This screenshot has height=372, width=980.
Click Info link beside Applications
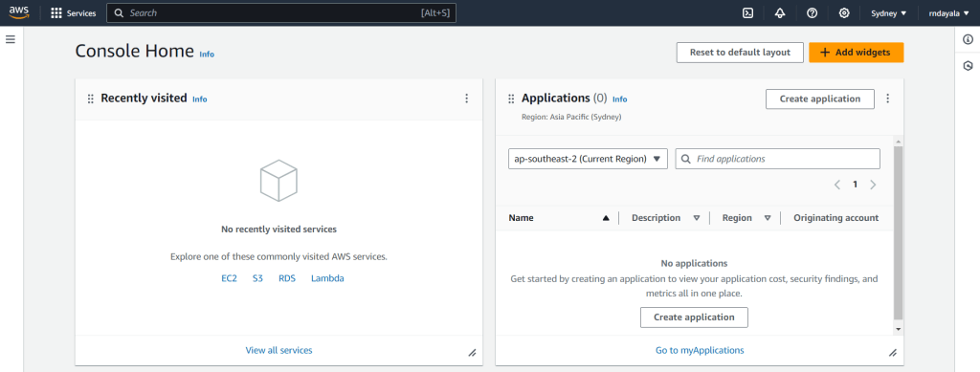(620, 99)
